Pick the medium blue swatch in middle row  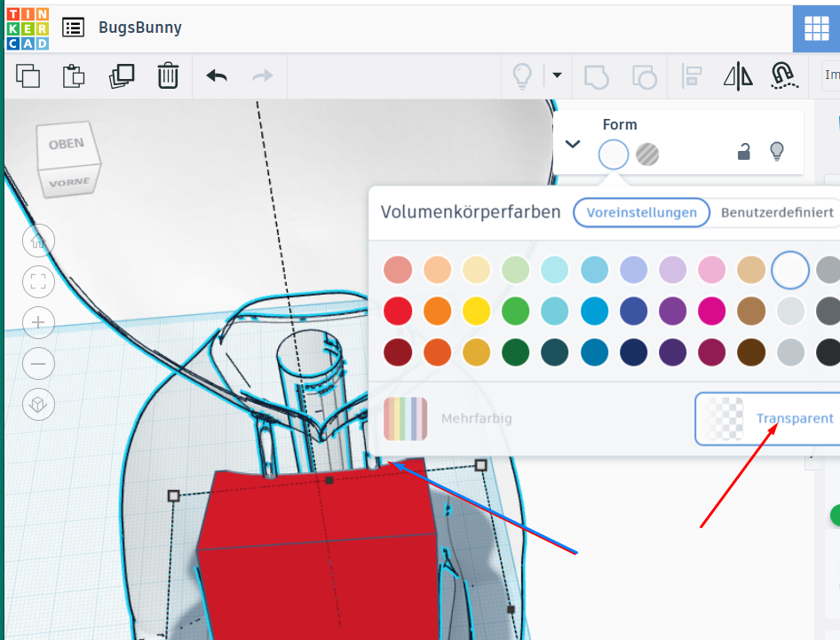pos(594,312)
